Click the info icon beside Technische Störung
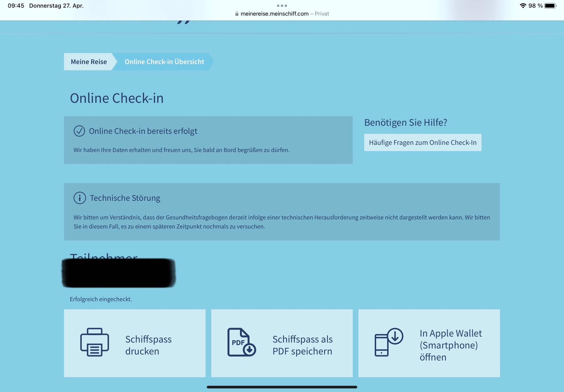The width and height of the screenshot is (564, 392). pyautogui.click(x=79, y=198)
